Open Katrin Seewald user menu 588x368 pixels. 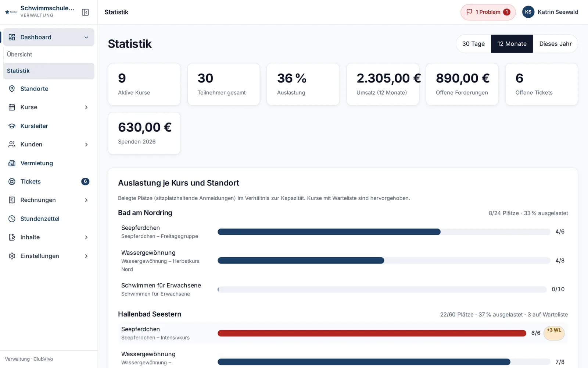[x=550, y=12]
